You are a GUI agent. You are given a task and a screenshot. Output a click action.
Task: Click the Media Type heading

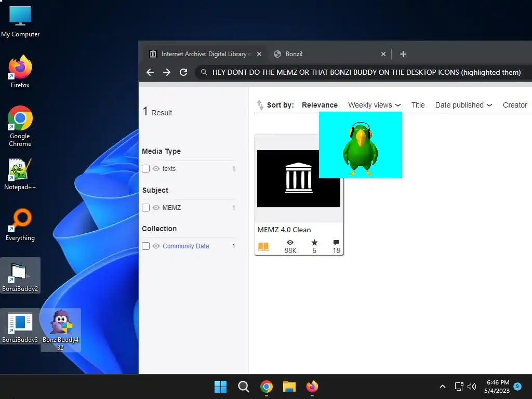coord(161,151)
